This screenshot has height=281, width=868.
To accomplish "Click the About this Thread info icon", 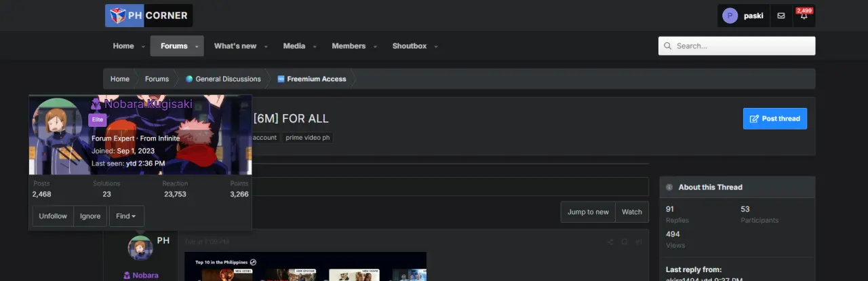I will click(x=669, y=187).
